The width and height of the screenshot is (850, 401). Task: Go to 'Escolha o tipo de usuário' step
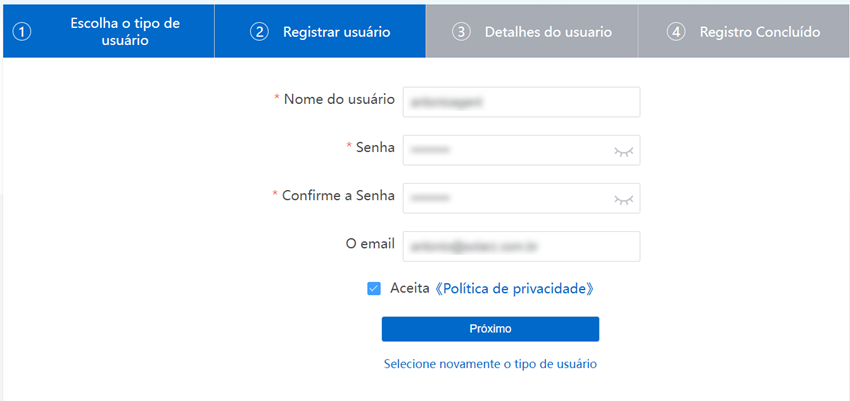(125, 31)
